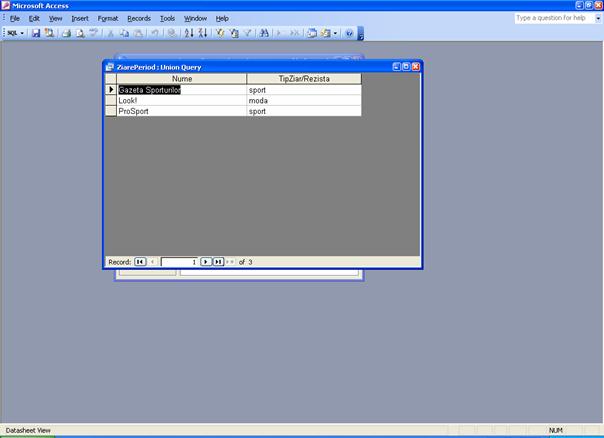Open the SQL view dropdown arrow
The width and height of the screenshot is (604, 438).
(24, 33)
